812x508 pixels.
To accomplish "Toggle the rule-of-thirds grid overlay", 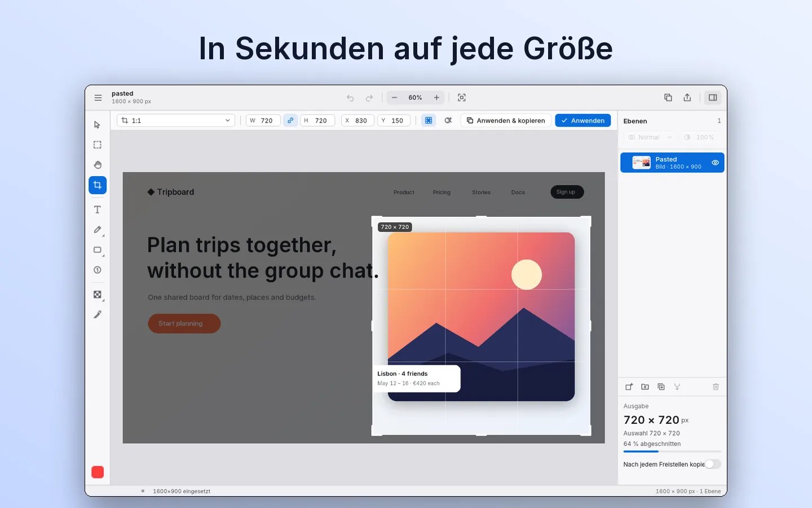I will (429, 120).
